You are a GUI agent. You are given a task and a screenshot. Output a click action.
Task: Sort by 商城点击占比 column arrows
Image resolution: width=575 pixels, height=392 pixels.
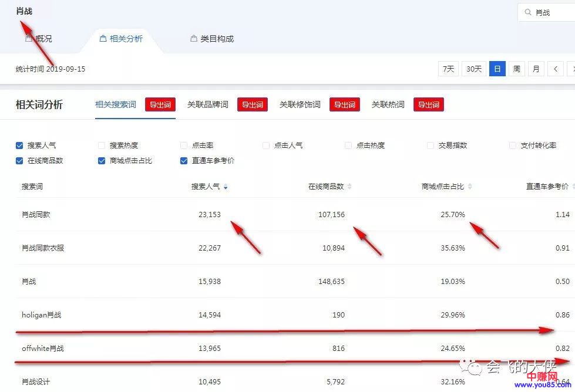(x=469, y=187)
